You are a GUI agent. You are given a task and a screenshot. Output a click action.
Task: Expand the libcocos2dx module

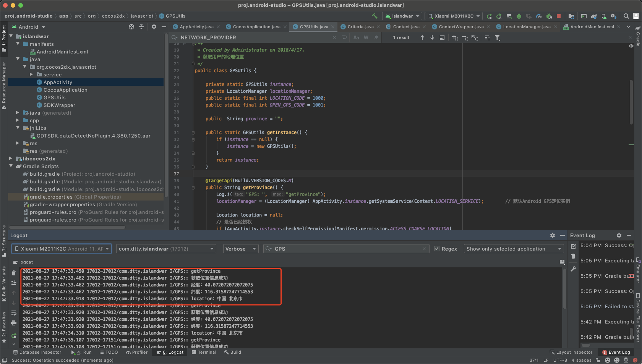(x=11, y=159)
